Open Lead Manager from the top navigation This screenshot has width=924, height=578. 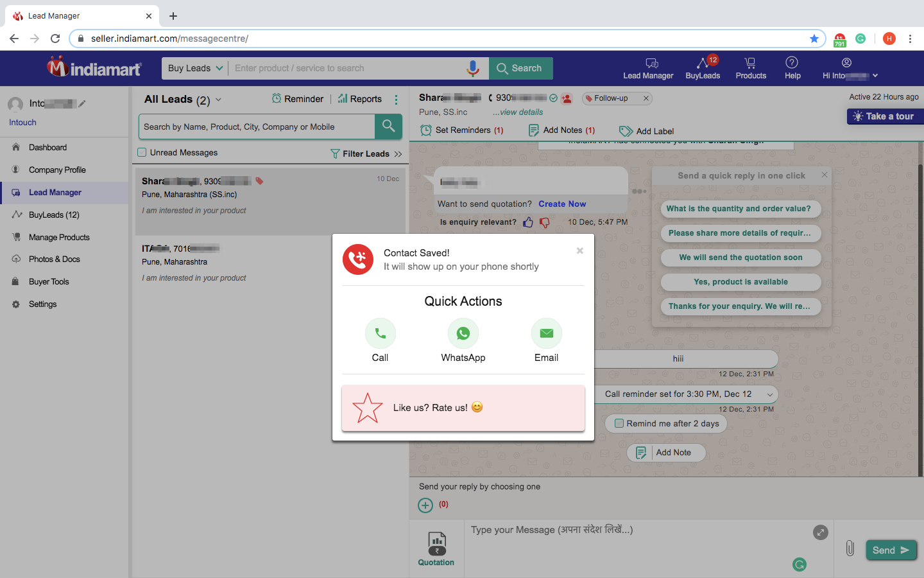coord(648,68)
